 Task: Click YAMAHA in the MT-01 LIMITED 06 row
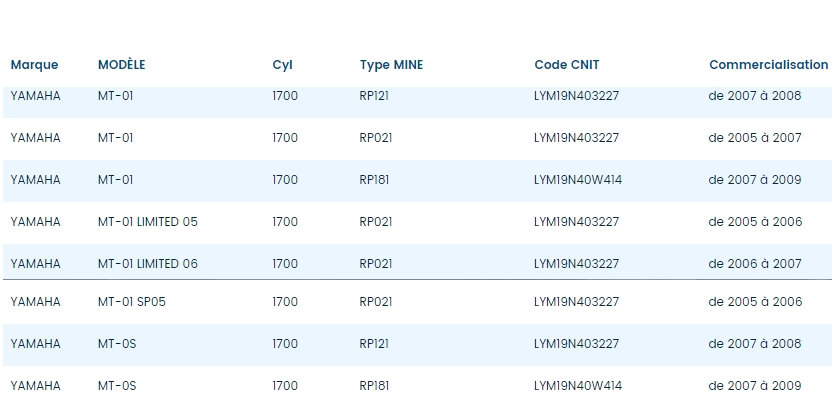[35, 264]
